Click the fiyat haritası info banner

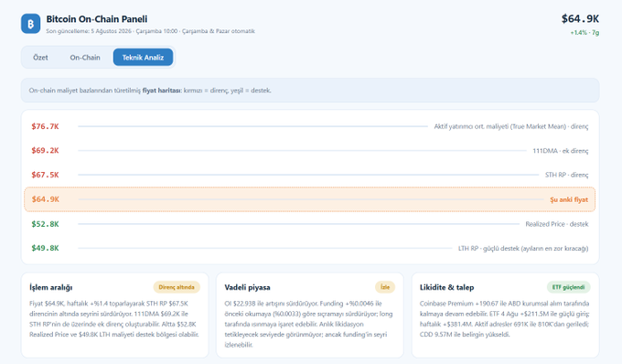point(310,91)
